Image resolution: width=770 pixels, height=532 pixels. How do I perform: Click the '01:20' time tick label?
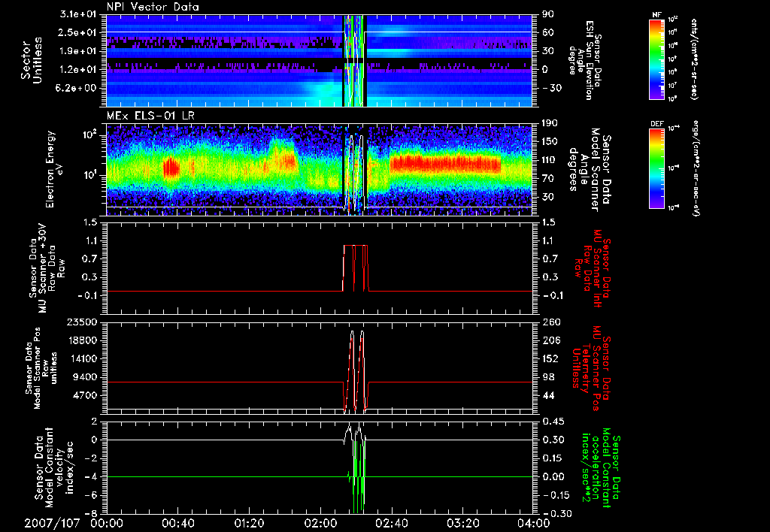click(x=249, y=523)
